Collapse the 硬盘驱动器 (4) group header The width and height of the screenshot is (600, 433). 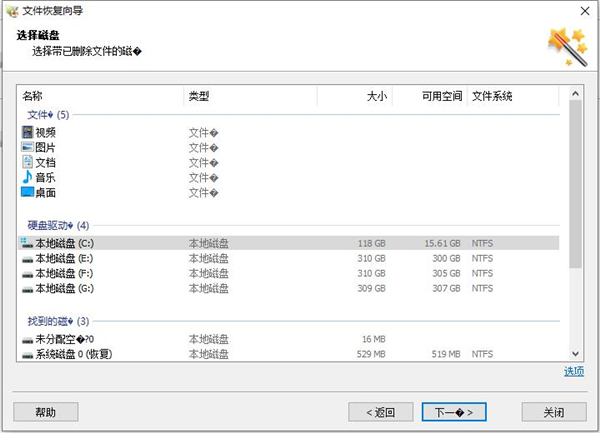(x=57, y=226)
